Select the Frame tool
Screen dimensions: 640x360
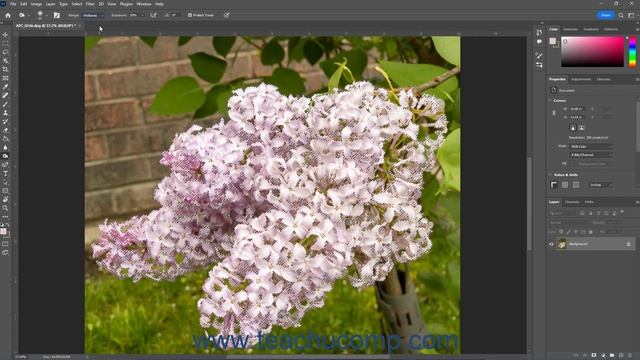tap(5, 78)
